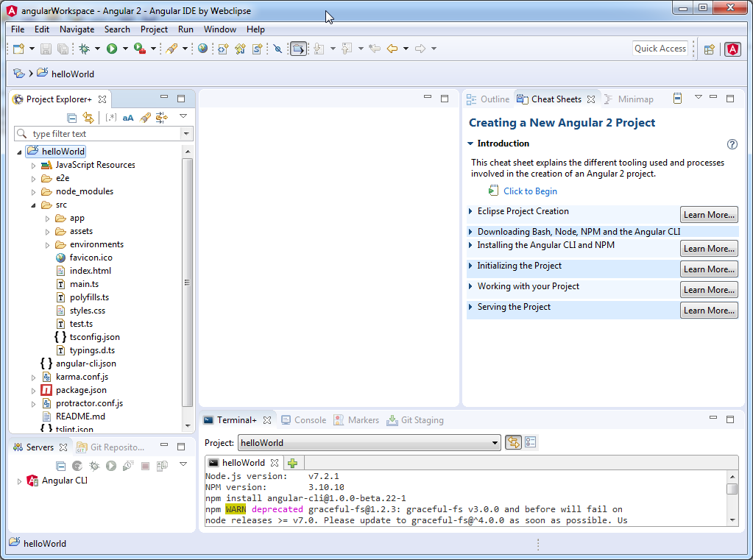Click Learn More for Initializing the Project
This screenshot has width=753, height=560.
click(x=709, y=269)
